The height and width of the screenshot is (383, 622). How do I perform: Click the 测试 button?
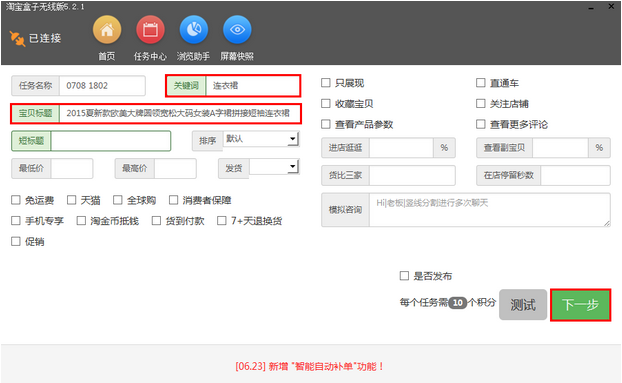click(523, 304)
